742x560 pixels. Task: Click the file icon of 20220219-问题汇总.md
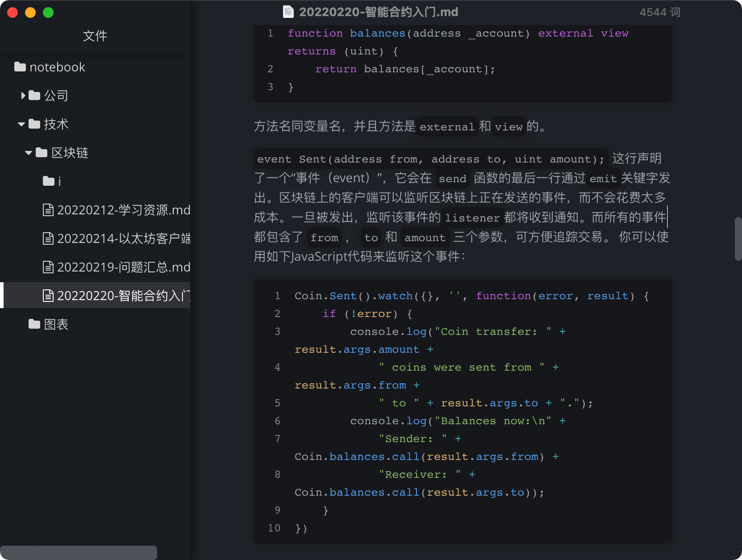[48, 267]
